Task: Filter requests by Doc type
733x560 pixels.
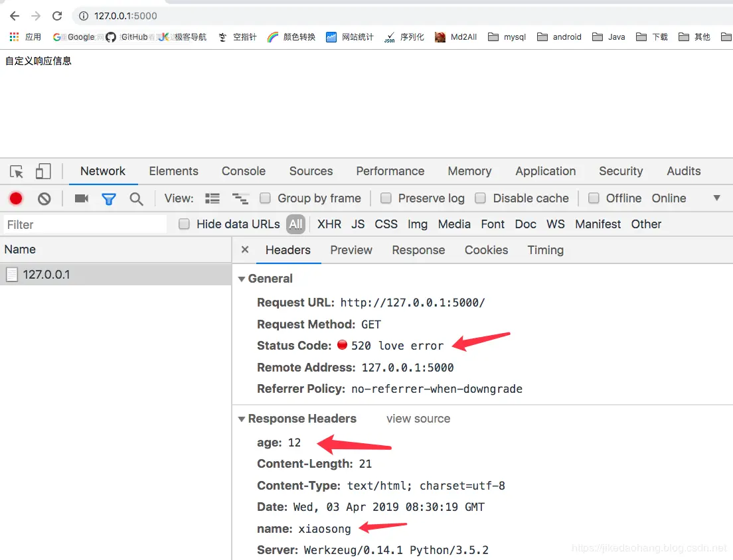Action: click(x=525, y=224)
